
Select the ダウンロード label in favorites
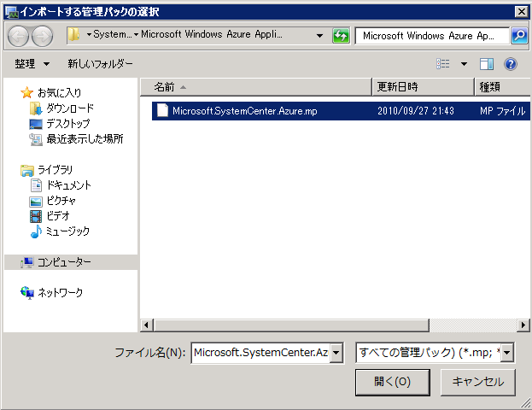pos(70,108)
